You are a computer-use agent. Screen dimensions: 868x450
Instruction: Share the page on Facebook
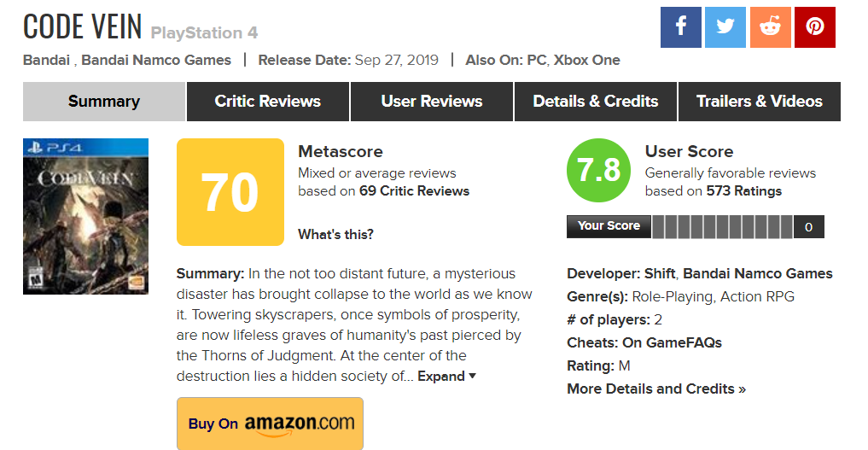coord(680,27)
